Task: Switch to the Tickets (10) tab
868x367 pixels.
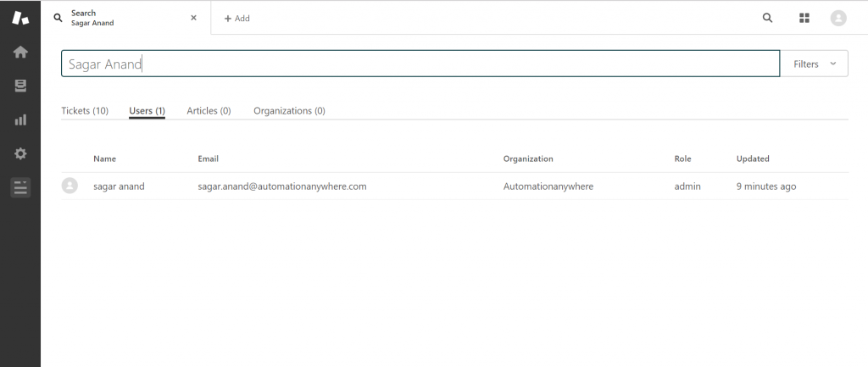Action: pyautogui.click(x=85, y=111)
